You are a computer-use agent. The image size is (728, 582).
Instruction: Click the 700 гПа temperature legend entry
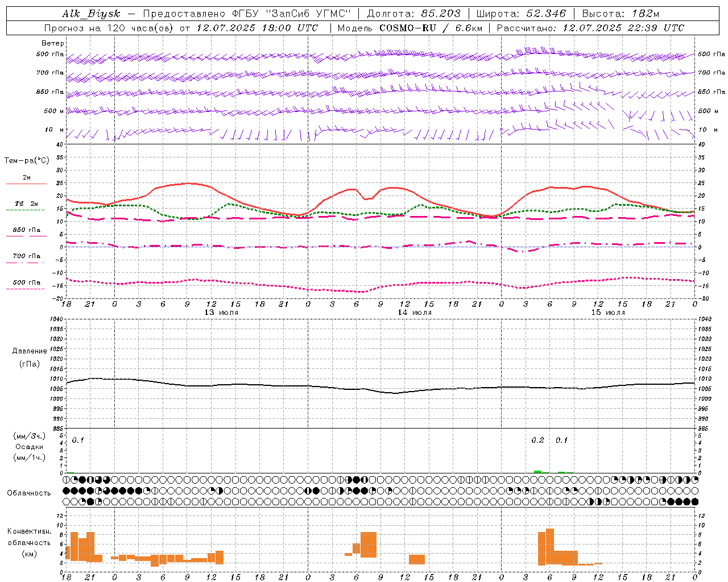point(26,256)
